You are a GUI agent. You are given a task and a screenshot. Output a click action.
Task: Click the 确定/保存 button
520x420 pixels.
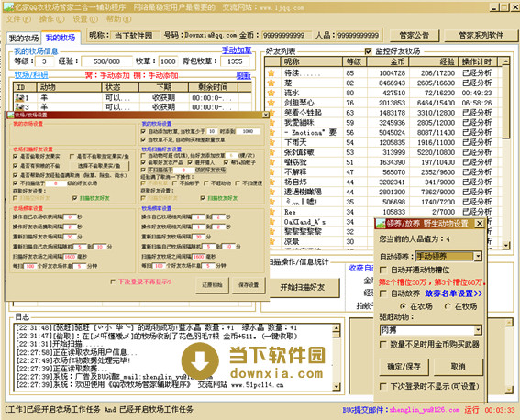404,367
